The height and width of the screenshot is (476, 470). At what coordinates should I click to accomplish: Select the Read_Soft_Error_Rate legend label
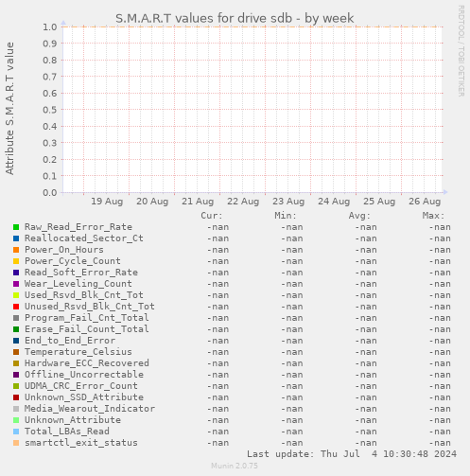pyautogui.click(x=81, y=273)
